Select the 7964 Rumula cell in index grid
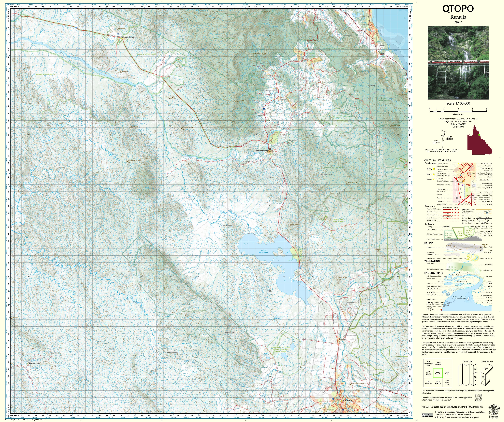The height and width of the screenshot is (422, 504). tap(438, 373)
